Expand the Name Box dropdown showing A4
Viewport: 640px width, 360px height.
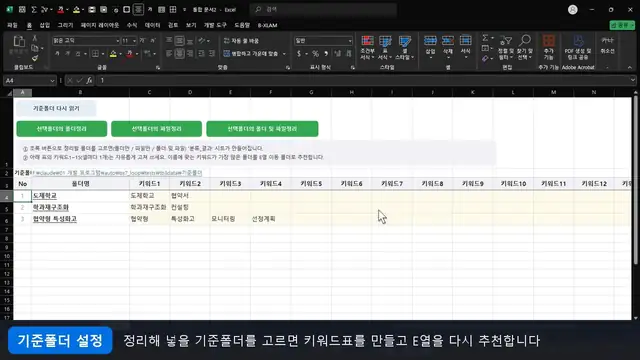click(52, 81)
